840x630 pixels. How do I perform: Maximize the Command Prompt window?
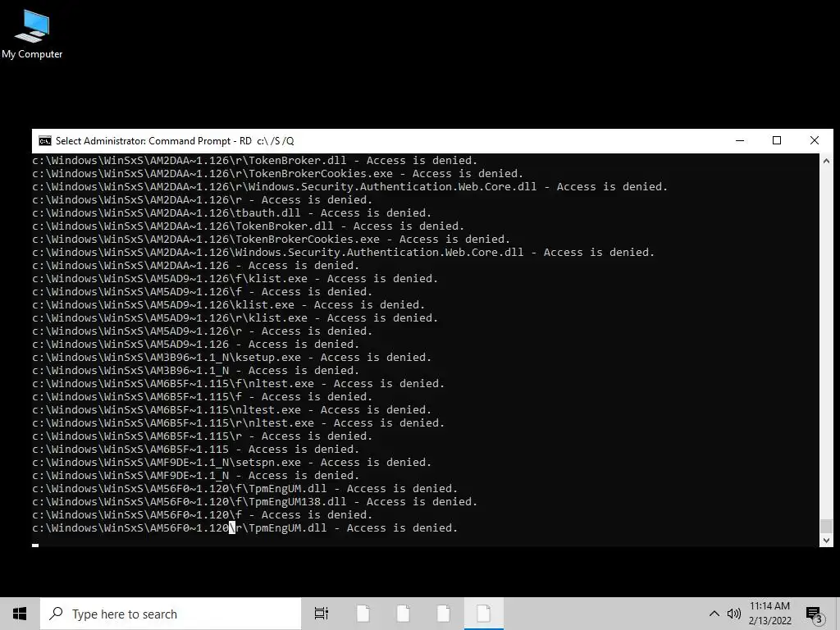coord(777,141)
